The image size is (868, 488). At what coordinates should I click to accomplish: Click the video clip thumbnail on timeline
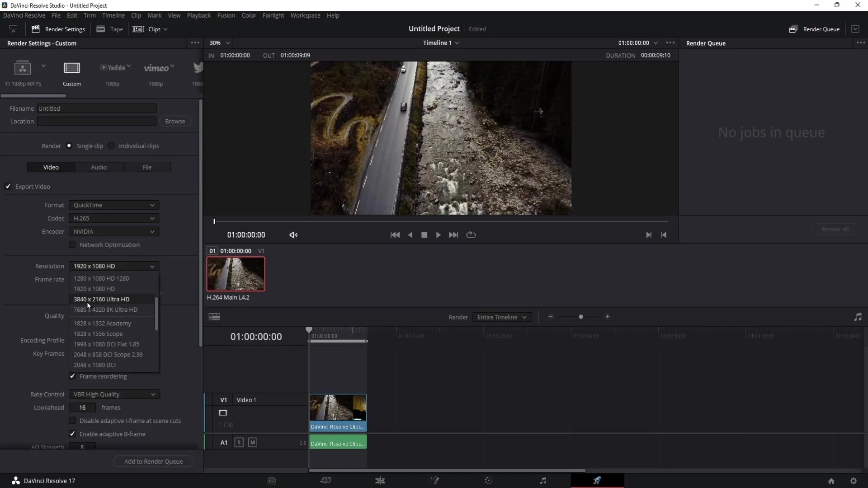[337, 411]
